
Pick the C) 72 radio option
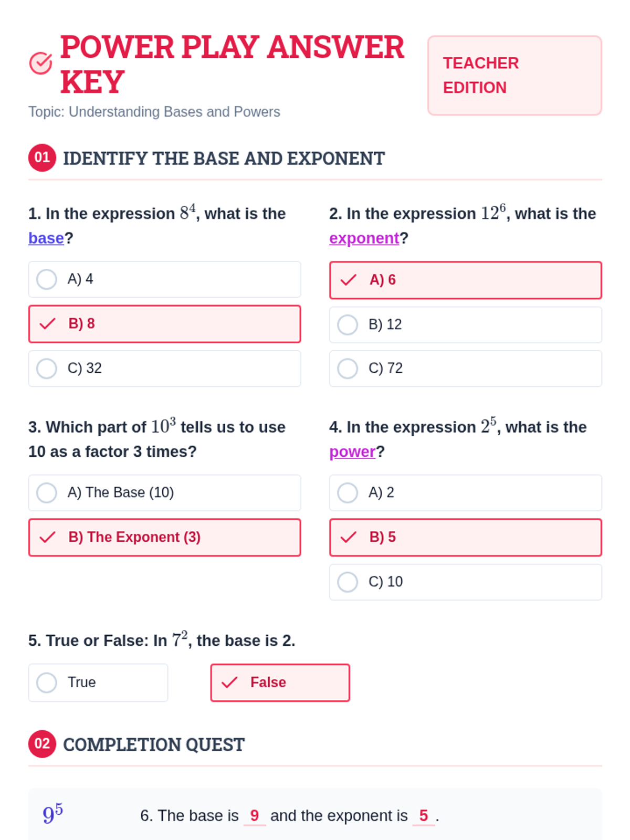coord(348,369)
